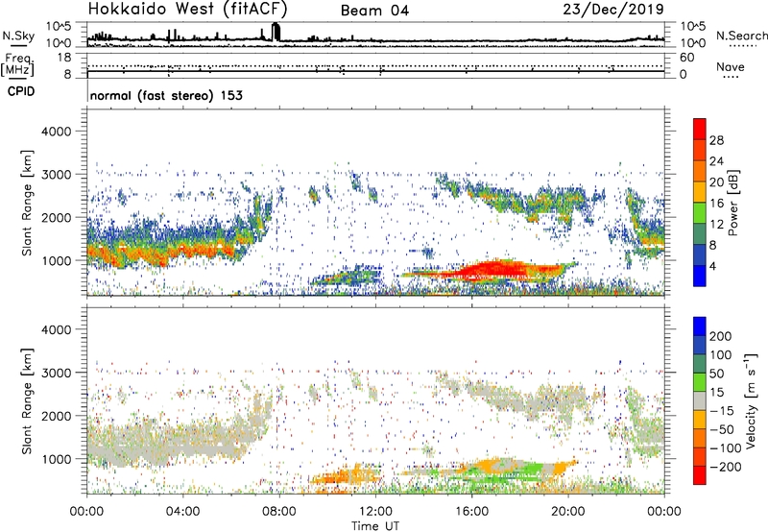Click the velocity scale value '200'
This screenshot has width=768, height=532.
[x=721, y=336]
